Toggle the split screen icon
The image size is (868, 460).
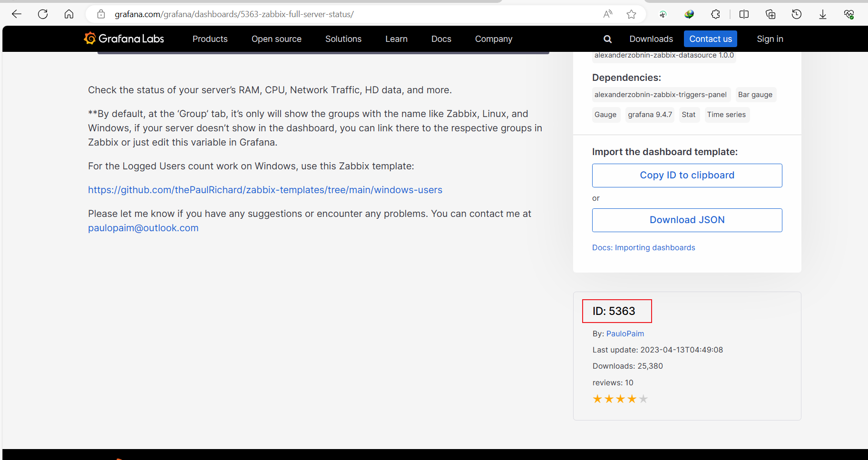pyautogui.click(x=744, y=14)
